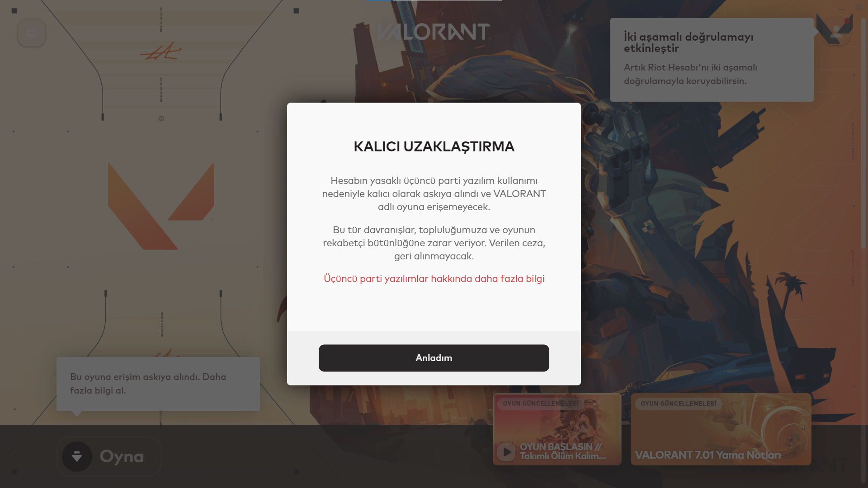Click the Anladım button in the dialog
This screenshot has width=868, height=488.
[x=434, y=358]
